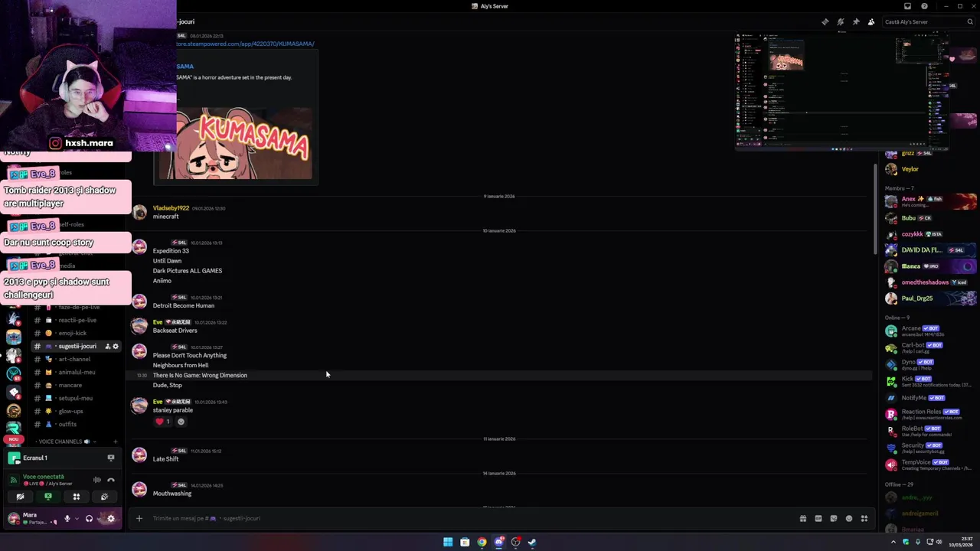This screenshot has width=980, height=551.
Task: Add reaction smiley beside the heart reaction
Action: pos(181,422)
